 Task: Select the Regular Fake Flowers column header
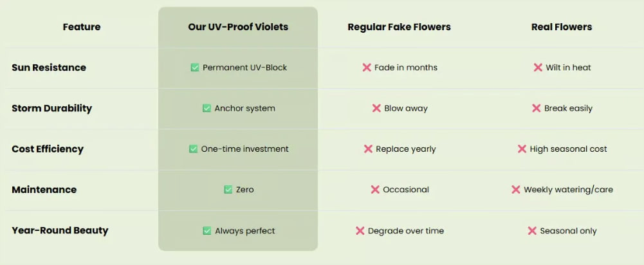tap(400, 27)
